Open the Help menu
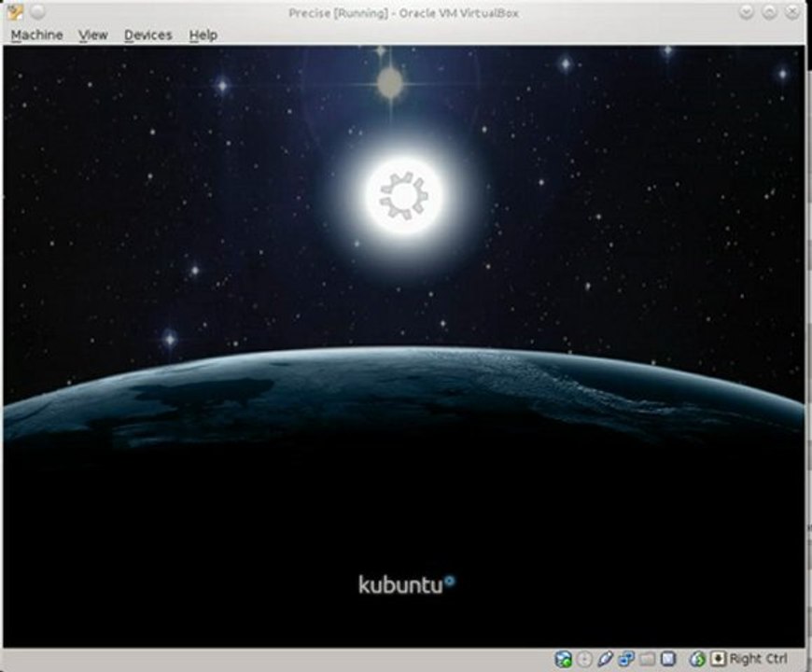This screenshot has width=812, height=672. point(203,35)
